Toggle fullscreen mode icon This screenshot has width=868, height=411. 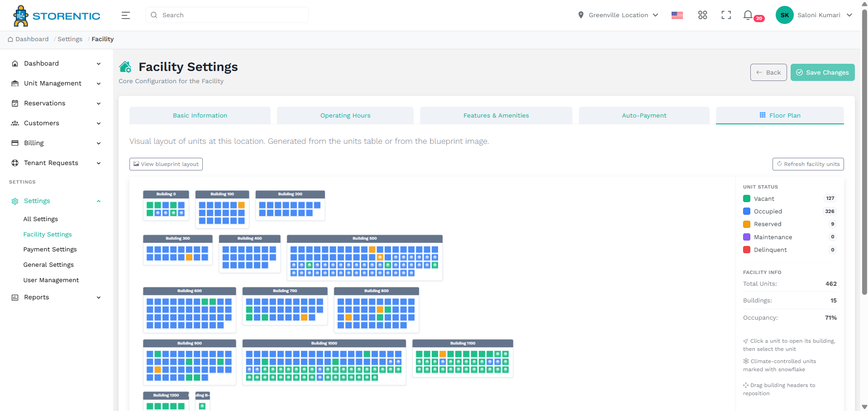(726, 15)
